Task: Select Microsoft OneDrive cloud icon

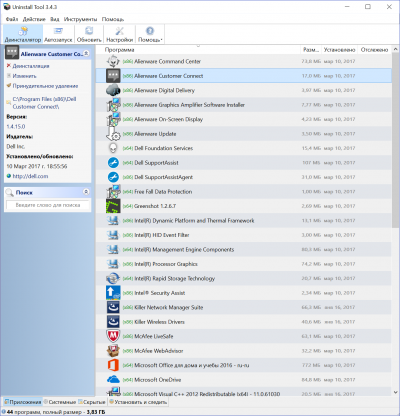Action: pos(113,380)
